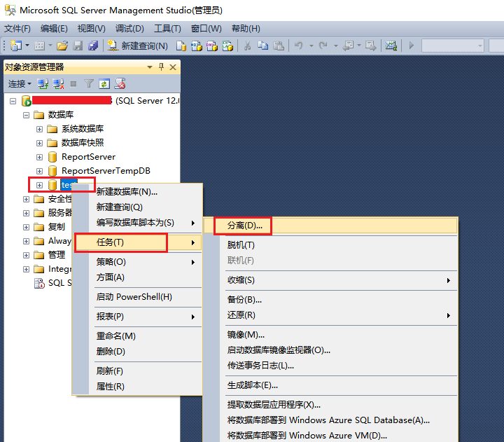The height and width of the screenshot is (442, 504).
Task: Select the ReportServerTempDB database
Action: [x=105, y=171]
